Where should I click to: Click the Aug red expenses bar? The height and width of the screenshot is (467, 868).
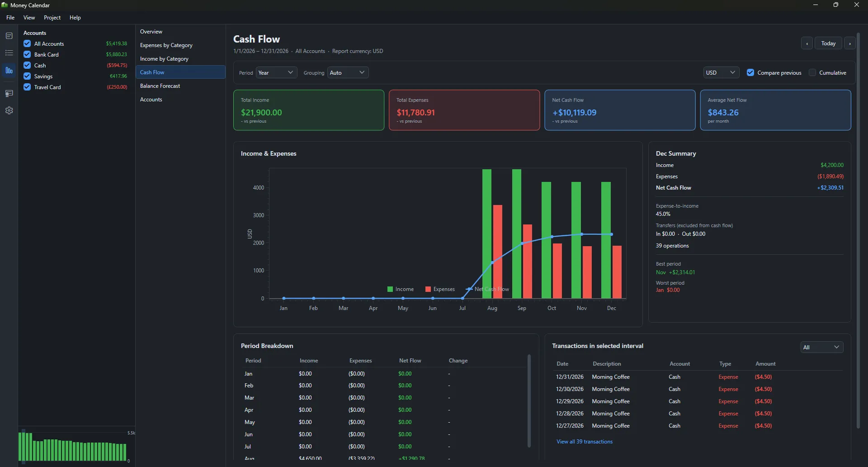[x=497, y=252]
